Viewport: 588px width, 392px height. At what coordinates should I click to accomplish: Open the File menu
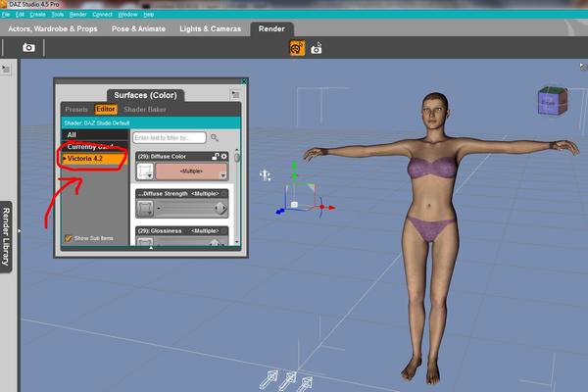pos(6,15)
